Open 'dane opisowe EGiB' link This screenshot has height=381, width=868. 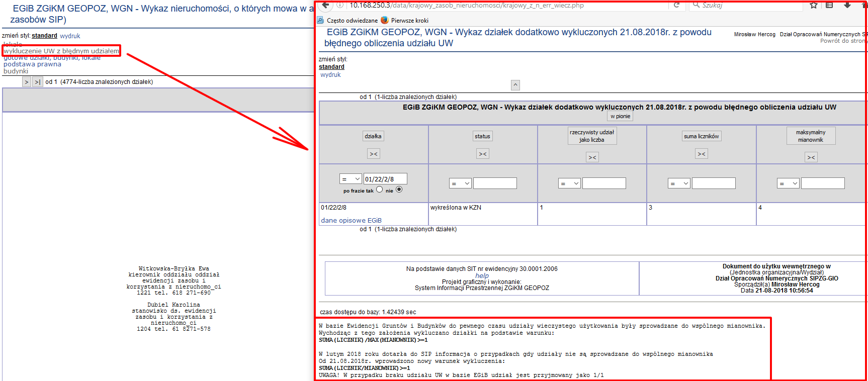(x=351, y=220)
